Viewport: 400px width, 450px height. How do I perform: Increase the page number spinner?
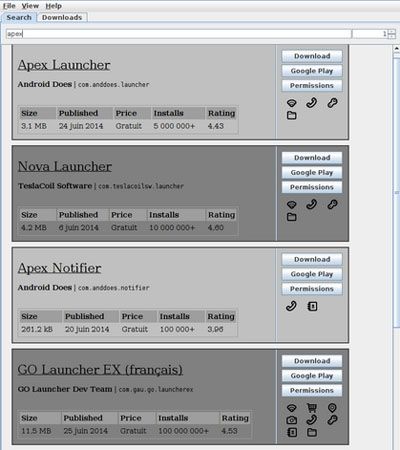tap(392, 31)
